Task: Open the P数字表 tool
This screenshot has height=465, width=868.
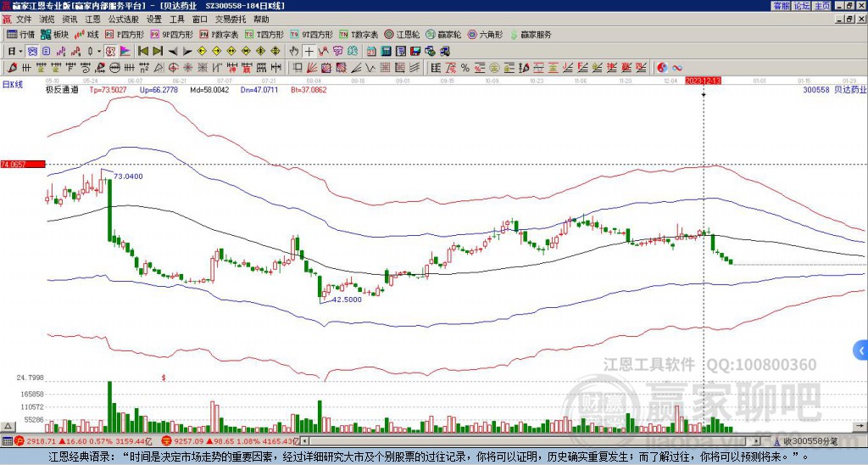Action: [x=219, y=34]
